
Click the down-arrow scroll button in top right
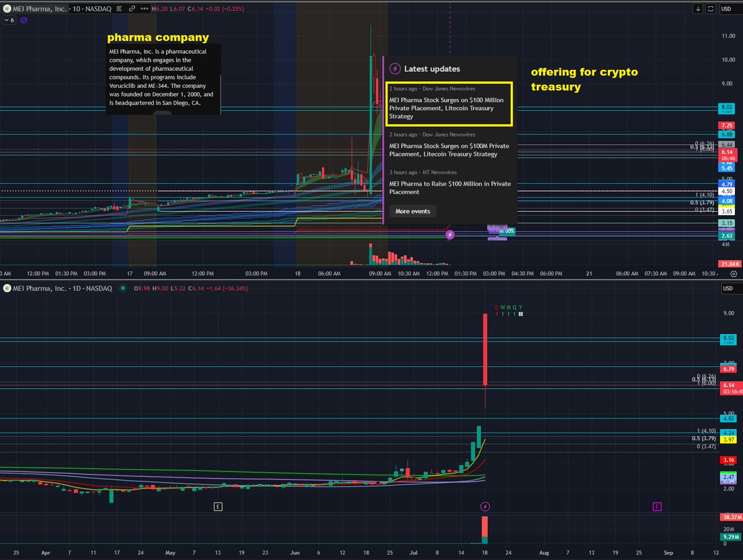(x=698, y=9)
